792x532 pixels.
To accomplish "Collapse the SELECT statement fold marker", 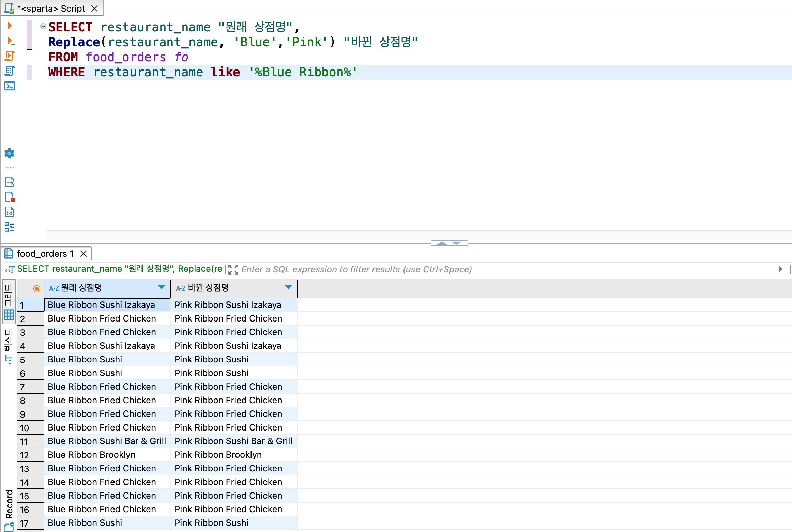I will click(43, 26).
